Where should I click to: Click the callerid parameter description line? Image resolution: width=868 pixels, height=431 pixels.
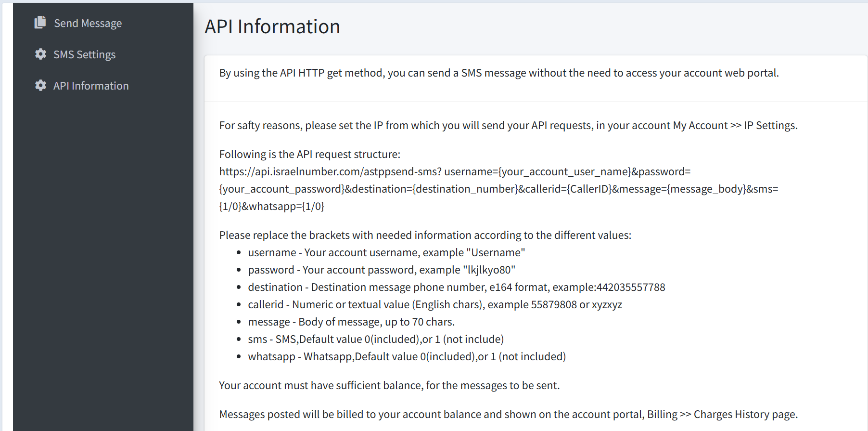pos(435,304)
